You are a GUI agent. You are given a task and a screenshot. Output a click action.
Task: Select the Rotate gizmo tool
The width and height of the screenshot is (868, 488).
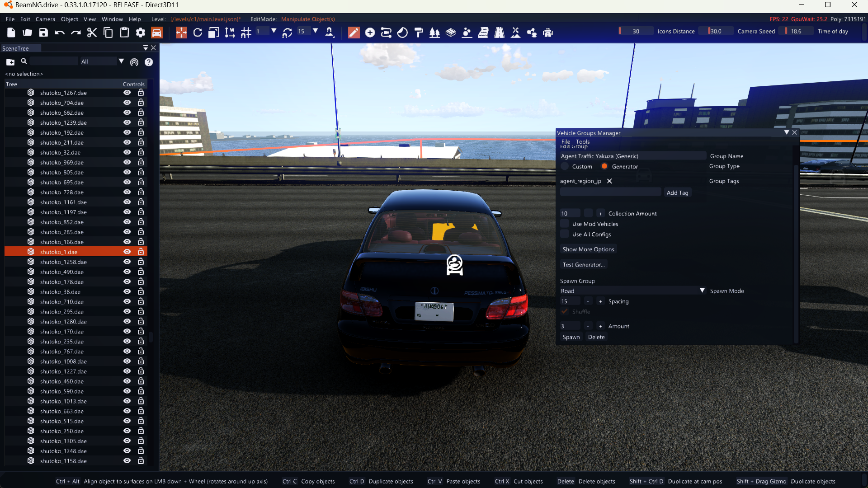pos(198,33)
